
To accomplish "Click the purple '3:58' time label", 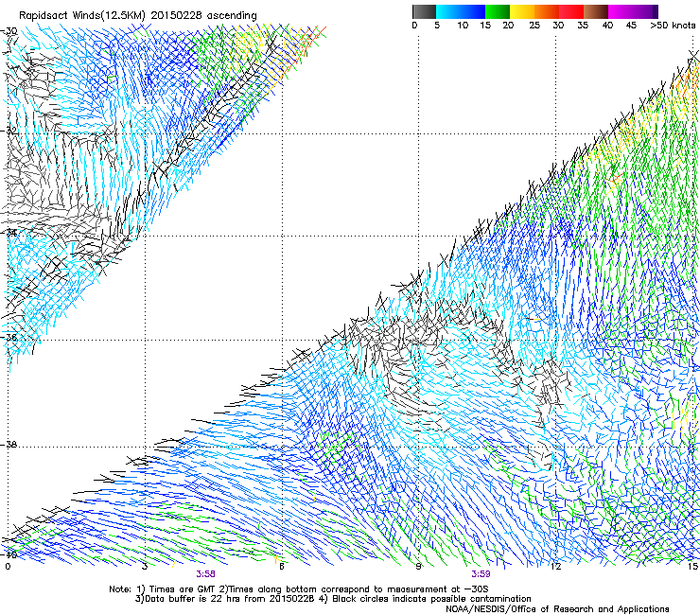I will click(206, 574).
